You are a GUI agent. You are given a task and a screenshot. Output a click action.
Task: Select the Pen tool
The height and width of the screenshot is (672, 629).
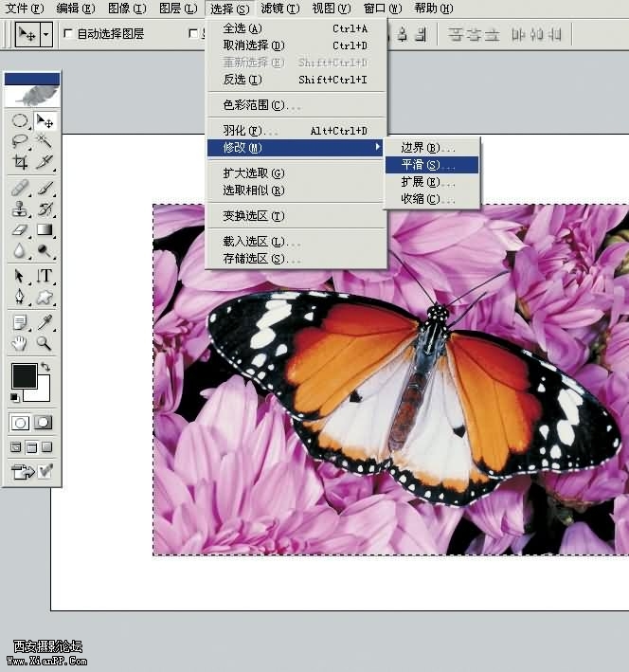click(20, 297)
